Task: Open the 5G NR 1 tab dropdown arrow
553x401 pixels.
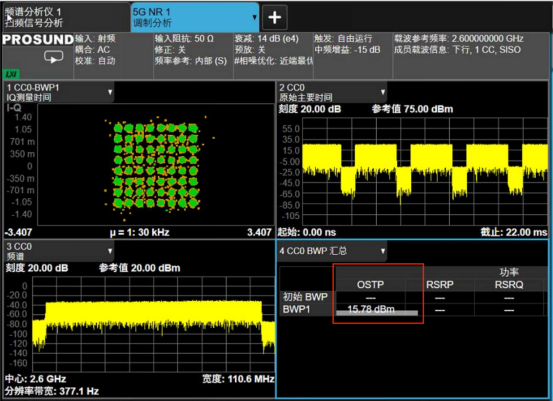Action: tap(255, 17)
